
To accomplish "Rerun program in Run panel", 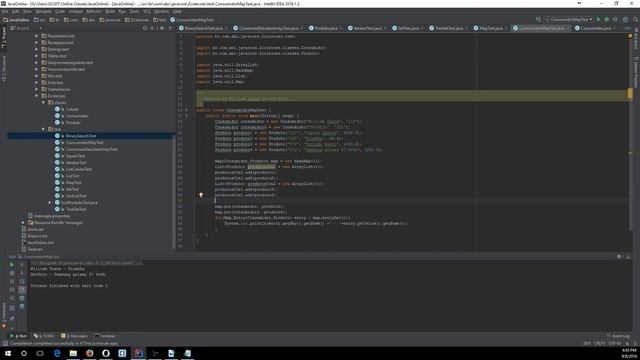I will coord(12,264).
